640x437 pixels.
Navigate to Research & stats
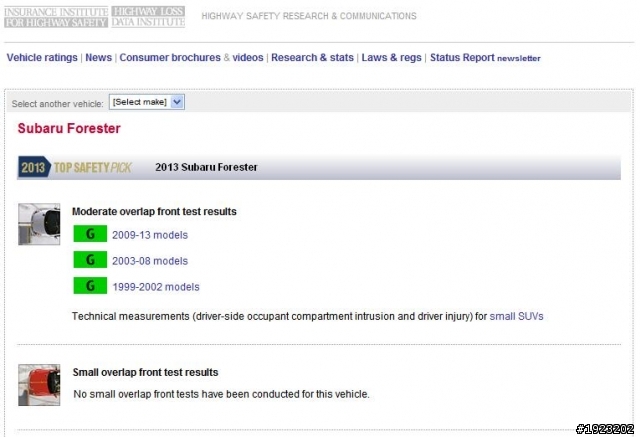312,58
